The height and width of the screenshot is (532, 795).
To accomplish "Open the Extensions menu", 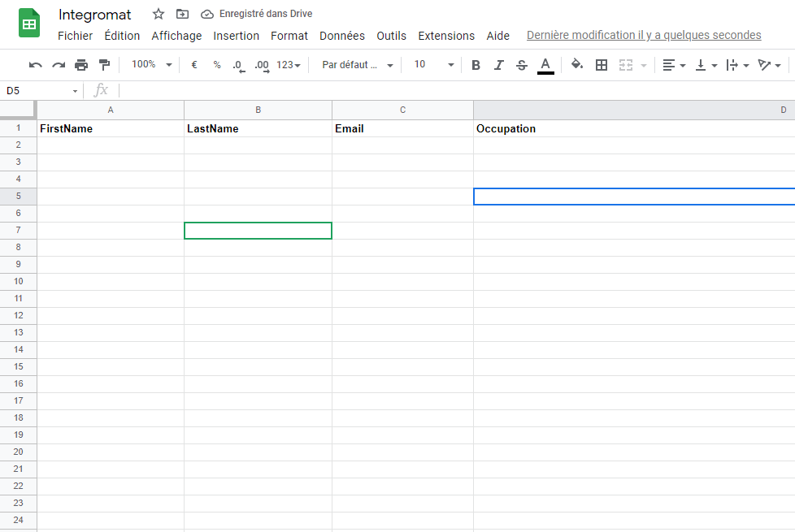I will click(x=446, y=36).
